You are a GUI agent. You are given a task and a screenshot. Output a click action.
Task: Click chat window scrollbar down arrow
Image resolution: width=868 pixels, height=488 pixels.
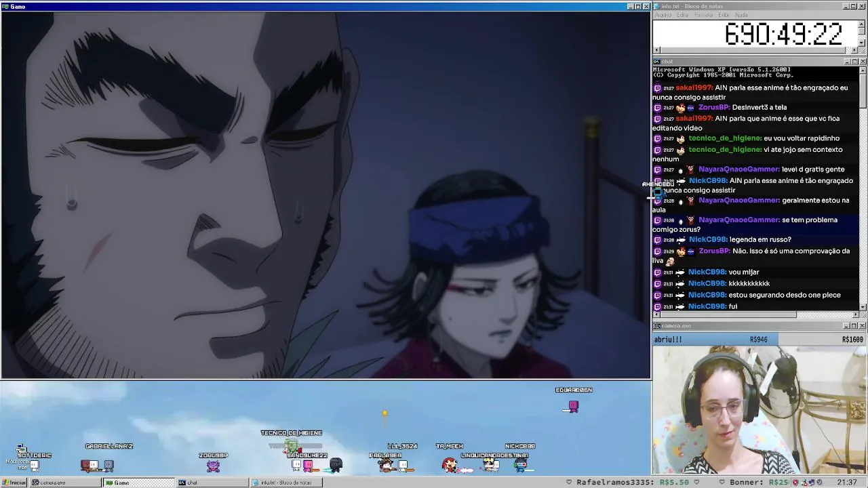click(x=863, y=307)
